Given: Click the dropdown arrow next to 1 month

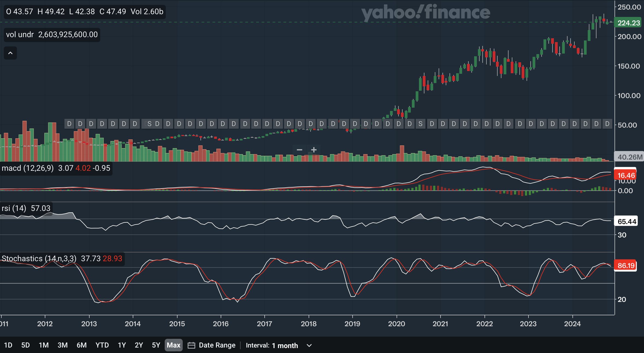Looking at the screenshot, I should click(309, 345).
